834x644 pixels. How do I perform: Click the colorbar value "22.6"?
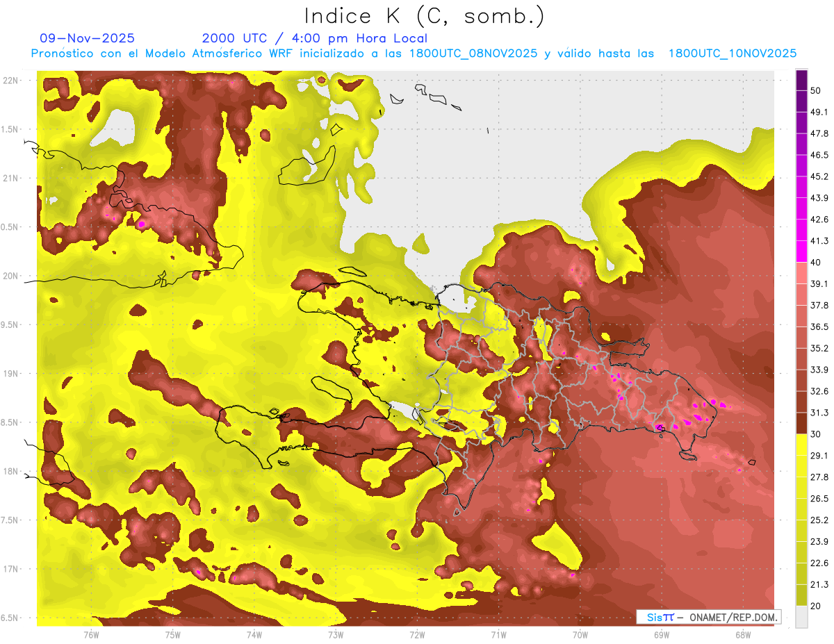tap(819, 563)
